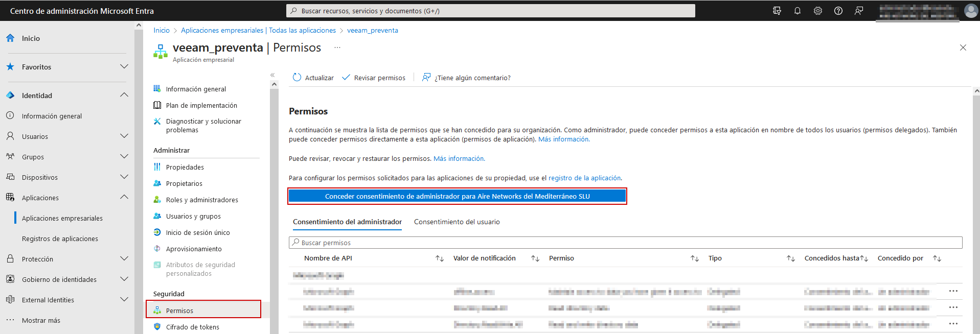Open row options for the first permission
This screenshot has width=980, height=334.
(x=953, y=291)
